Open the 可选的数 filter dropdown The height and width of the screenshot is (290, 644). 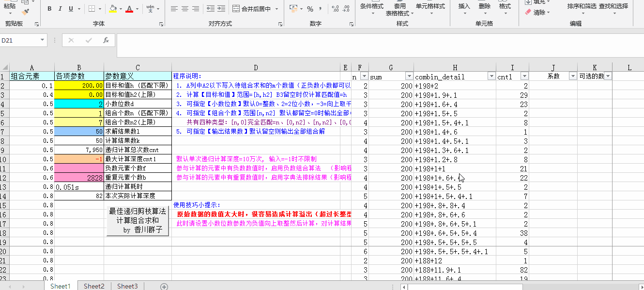(608, 76)
